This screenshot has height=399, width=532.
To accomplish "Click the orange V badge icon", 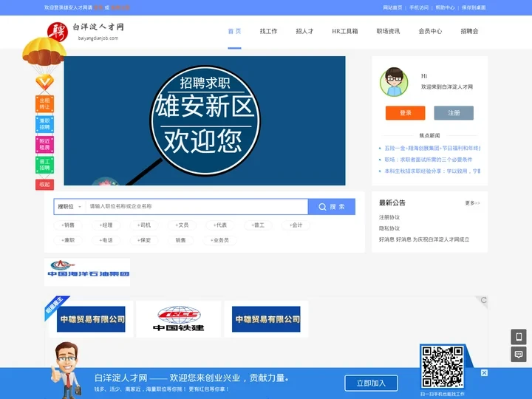I will click(45, 82).
